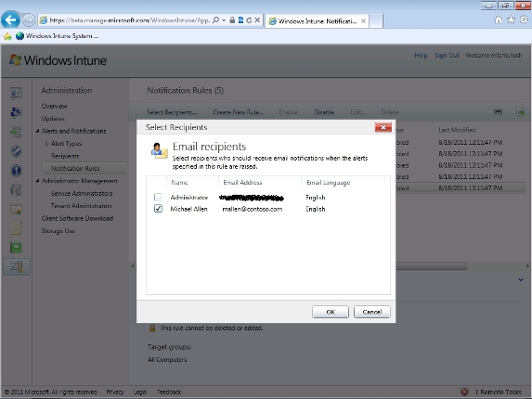Image resolution: width=532 pixels, height=399 pixels.
Task: Click the stop loading X icon
Action: pyautogui.click(x=257, y=20)
